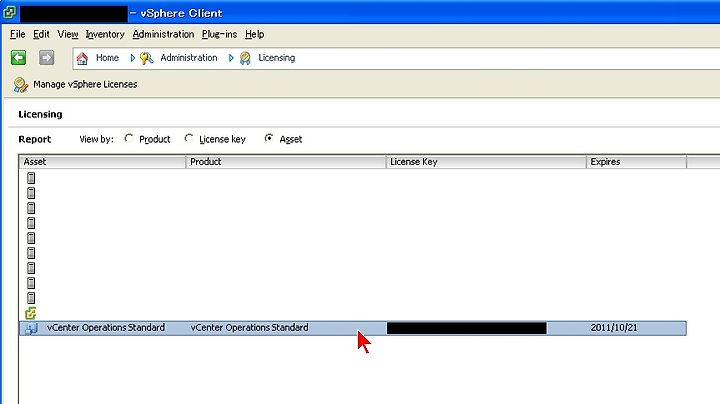Open the Inventory menu

coord(105,34)
